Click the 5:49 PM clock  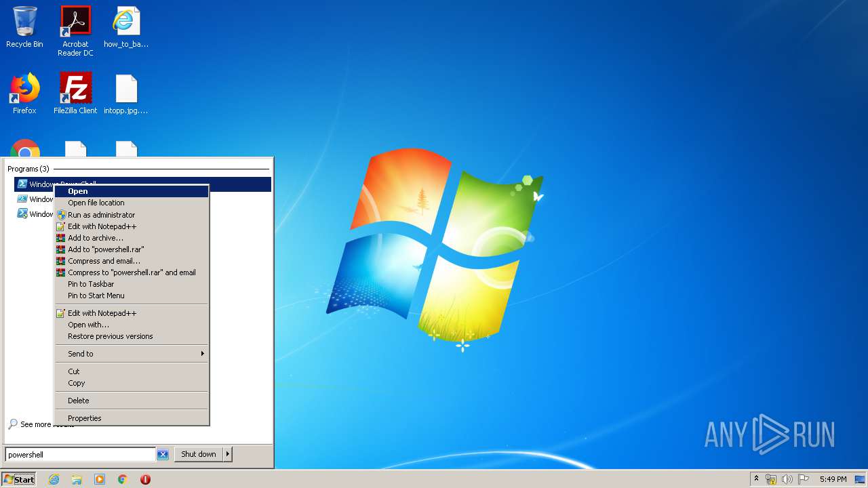point(833,479)
